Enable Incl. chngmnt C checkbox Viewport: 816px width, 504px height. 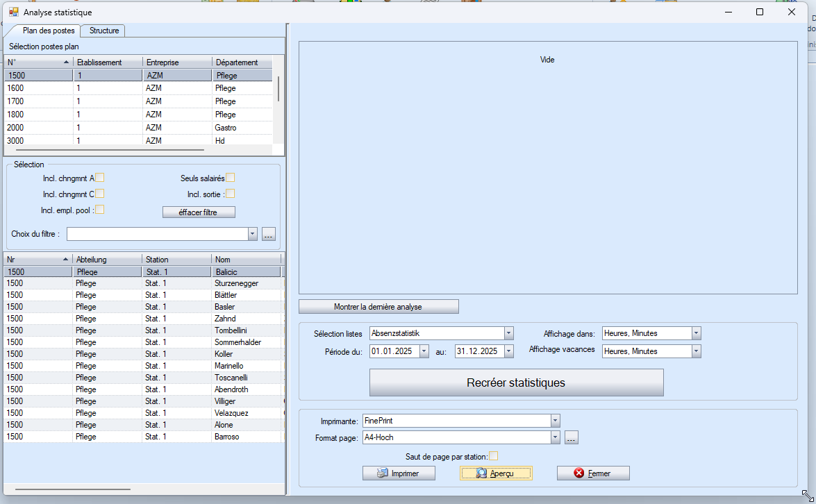(x=100, y=194)
